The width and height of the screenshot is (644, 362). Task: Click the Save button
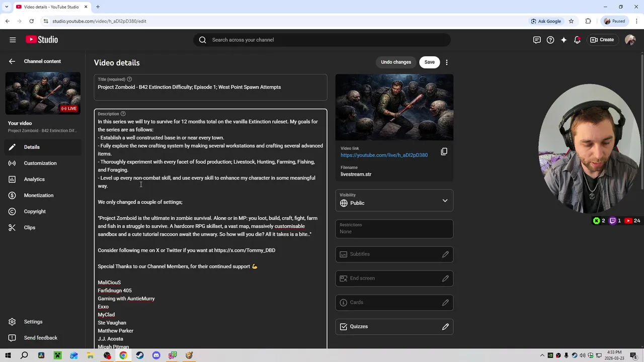(429, 62)
